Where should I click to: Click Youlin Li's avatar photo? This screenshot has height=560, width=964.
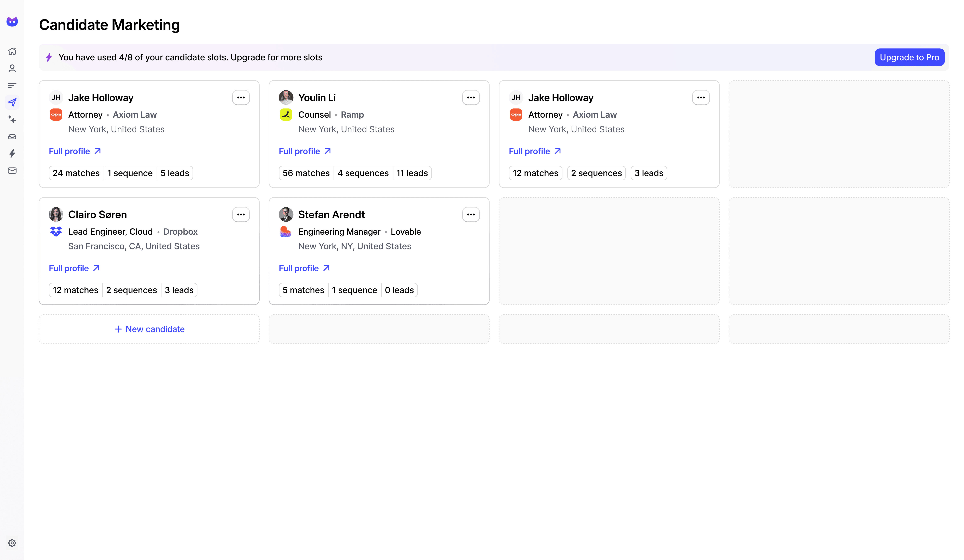point(286,97)
